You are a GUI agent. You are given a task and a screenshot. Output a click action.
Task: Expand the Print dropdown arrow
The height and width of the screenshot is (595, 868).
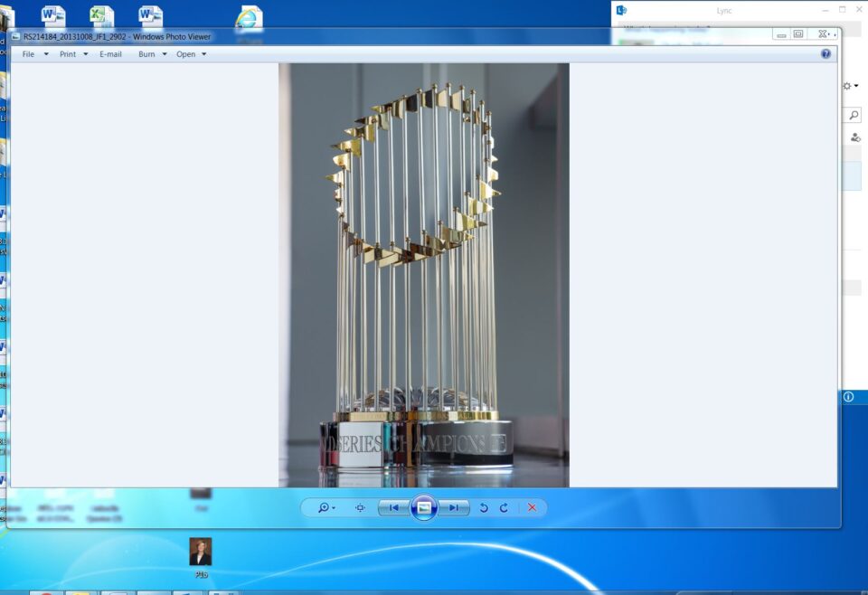[86, 54]
